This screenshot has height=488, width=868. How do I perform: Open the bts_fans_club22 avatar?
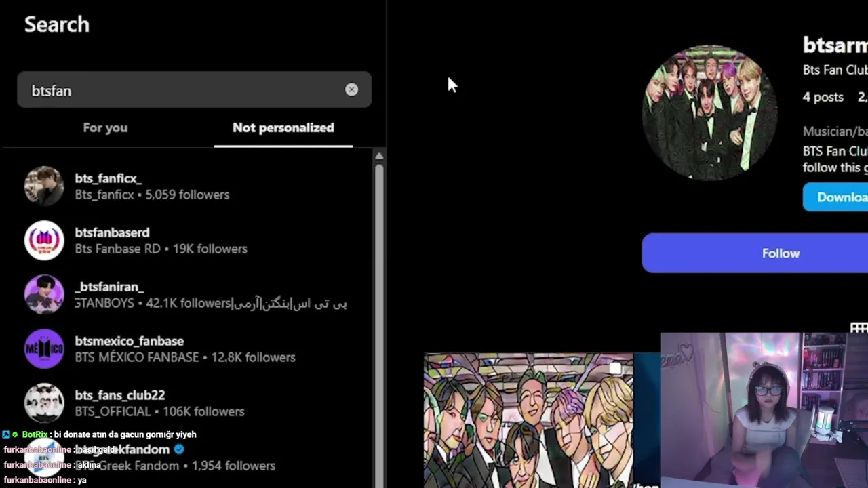(44, 403)
